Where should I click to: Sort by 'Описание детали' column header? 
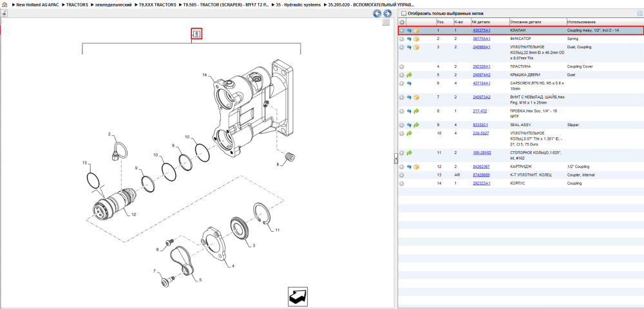526,22
